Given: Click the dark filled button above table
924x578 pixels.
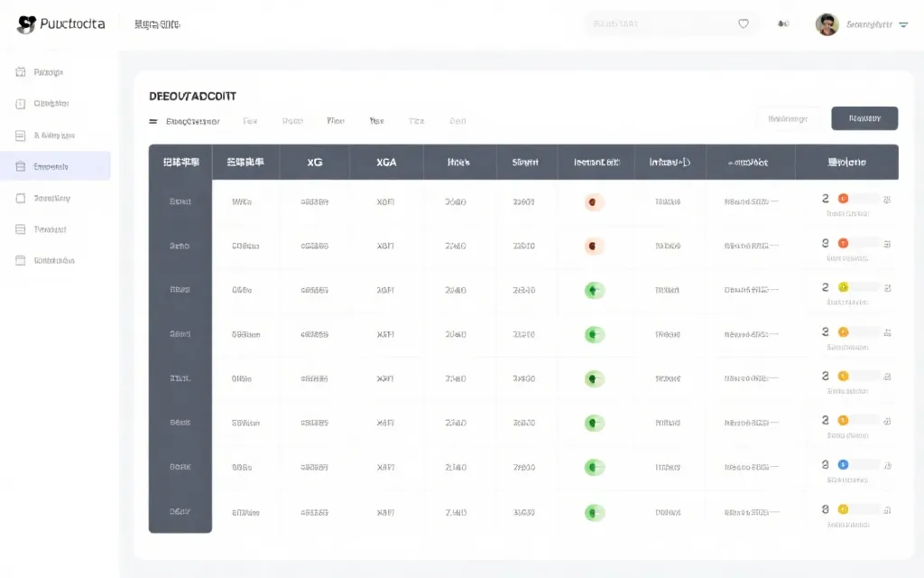Looking at the screenshot, I should (864, 118).
